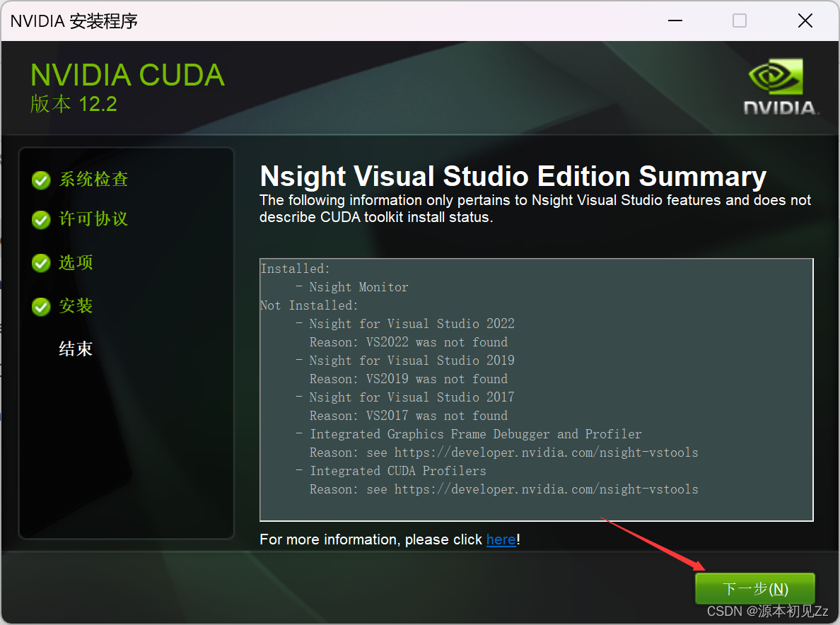Select the 许可协议 step label
Viewport: 840px width, 625px height.
click(94, 218)
